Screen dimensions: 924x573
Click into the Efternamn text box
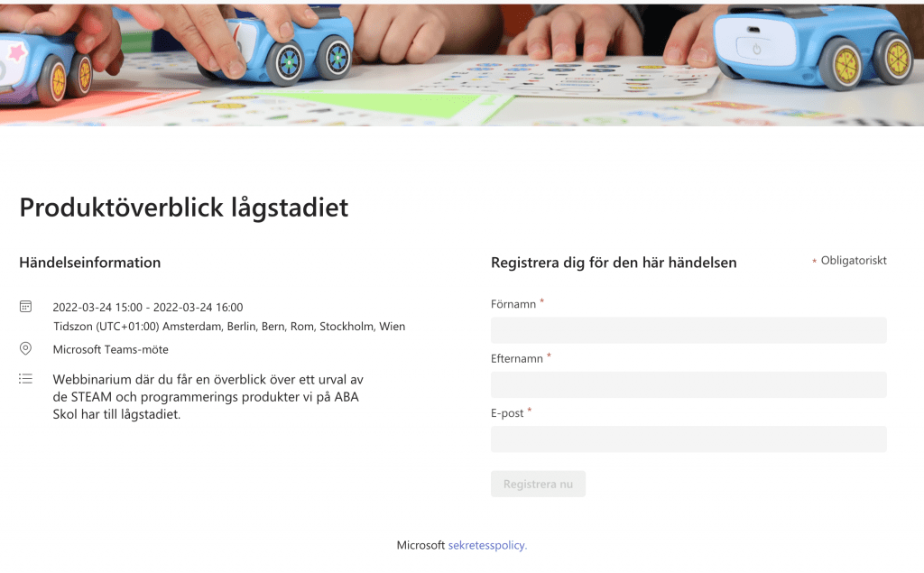[688, 384]
